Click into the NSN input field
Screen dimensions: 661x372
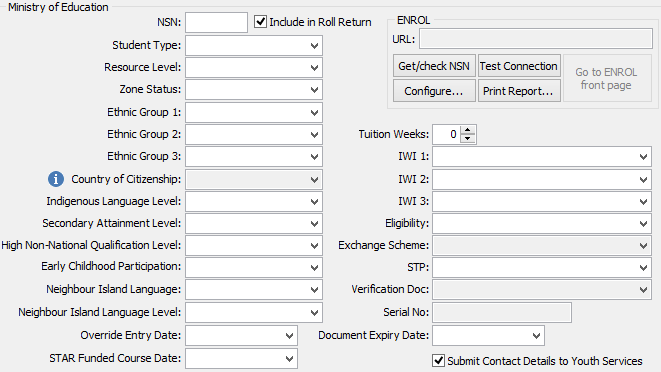216,22
